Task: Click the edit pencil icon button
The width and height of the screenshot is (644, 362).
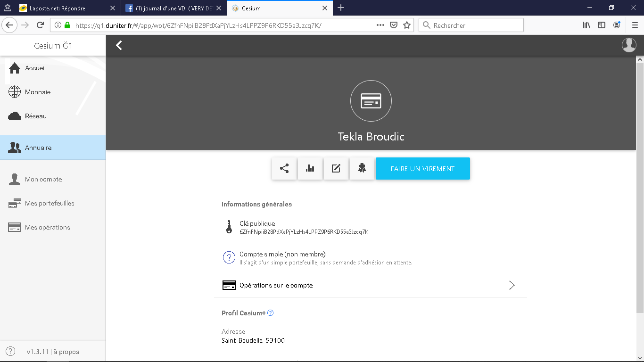Action: pyautogui.click(x=336, y=169)
